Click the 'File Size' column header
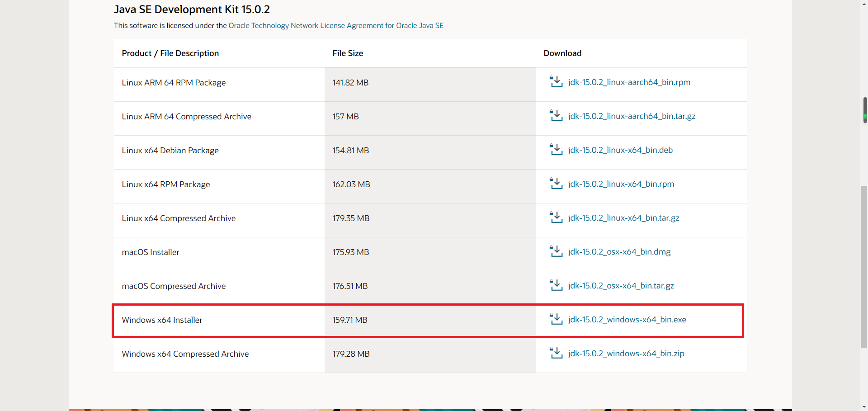 click(348, 53)
